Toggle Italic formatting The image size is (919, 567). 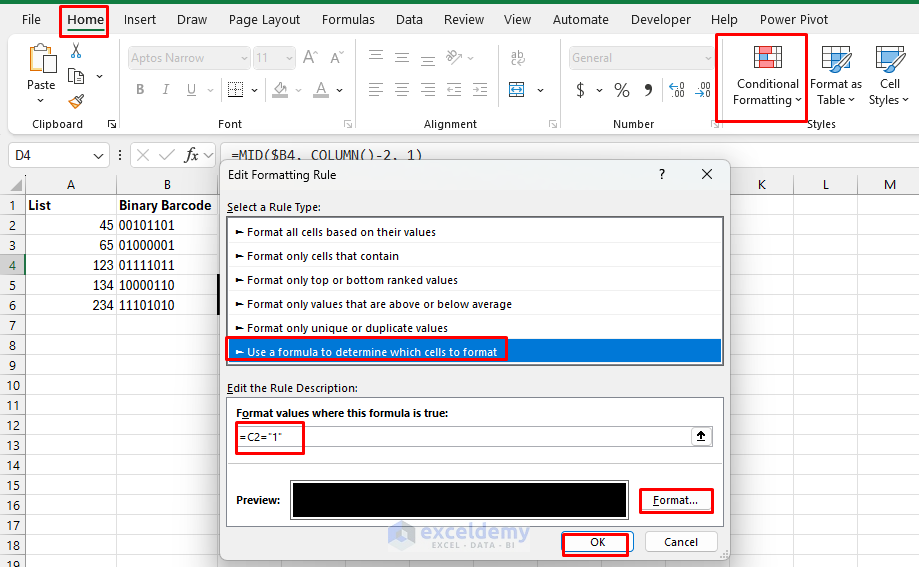point(166,89)
